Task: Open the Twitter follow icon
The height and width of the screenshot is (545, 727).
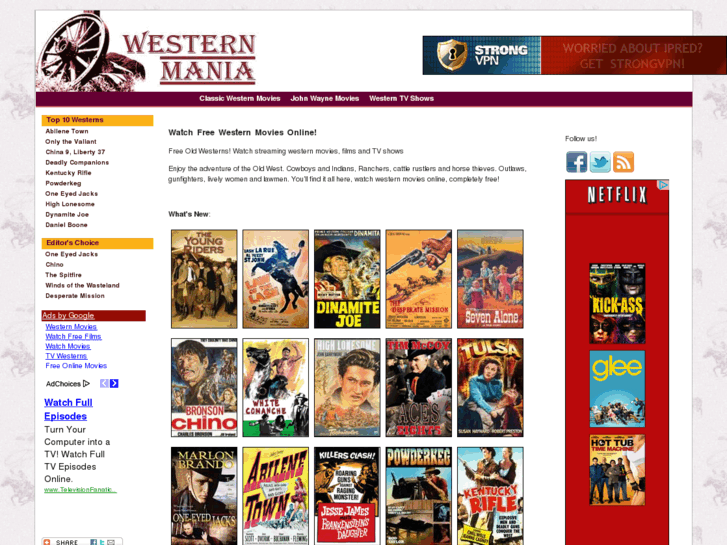Action: coord(600,162)
